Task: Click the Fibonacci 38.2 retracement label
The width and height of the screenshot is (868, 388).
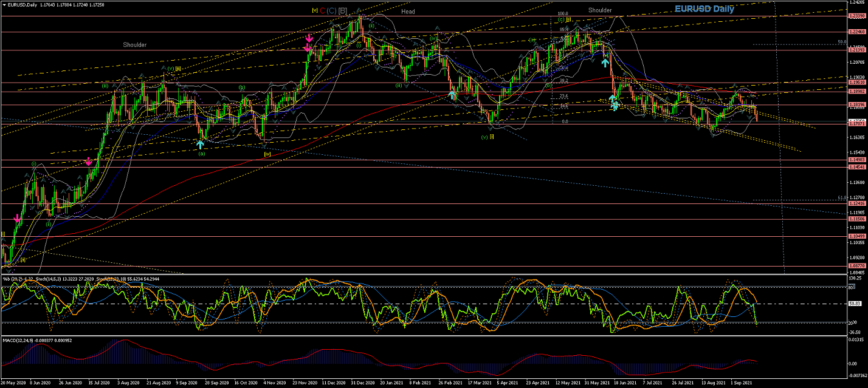Action: click(x=563, y=80)
